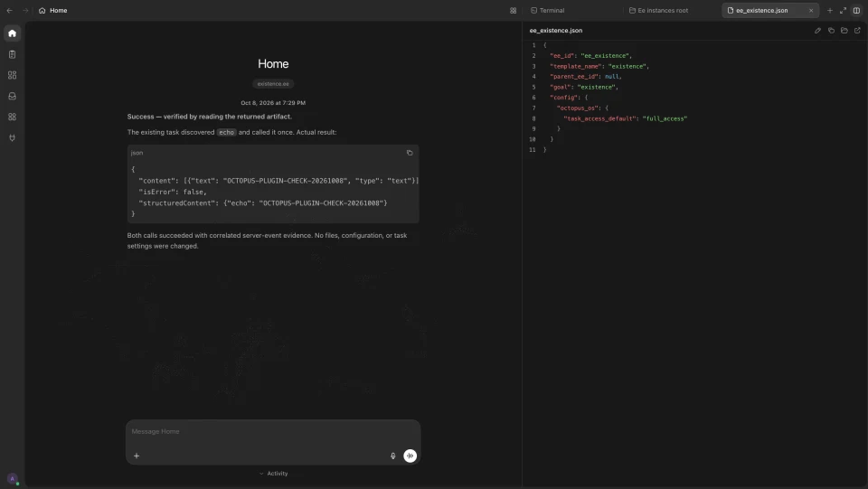Go forward with the right arrow
The height and width of the screenshot is (489, 868).
(25, 11)
